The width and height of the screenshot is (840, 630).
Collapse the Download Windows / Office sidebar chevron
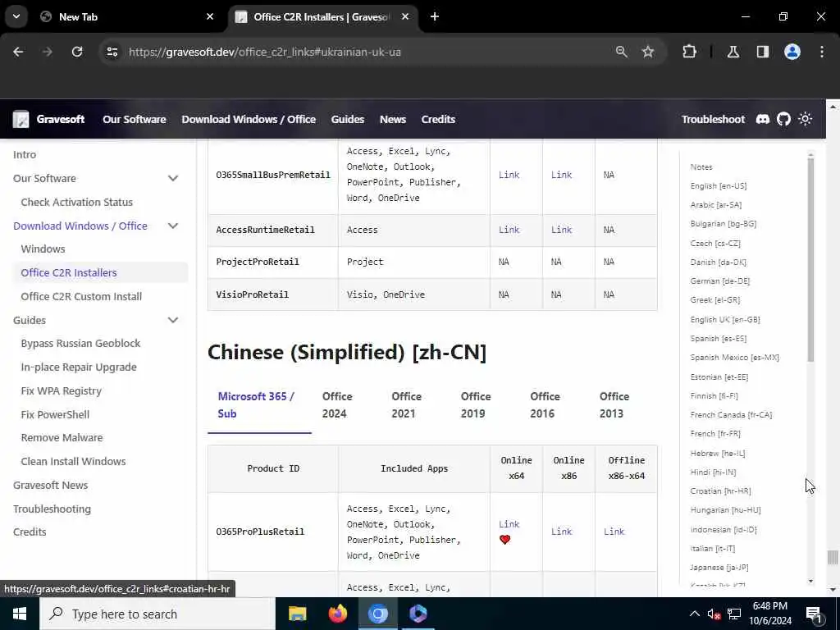[173, 226]
